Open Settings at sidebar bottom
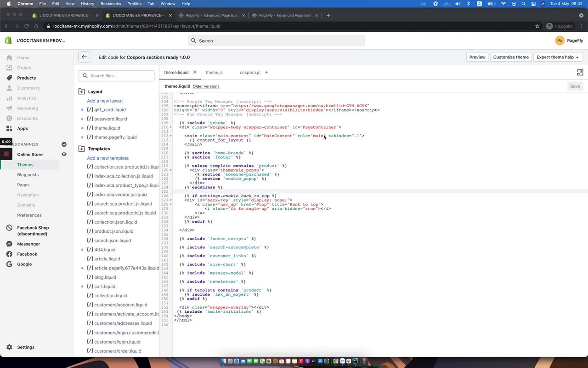Screen dimensions: 588x368 point(26,347)
